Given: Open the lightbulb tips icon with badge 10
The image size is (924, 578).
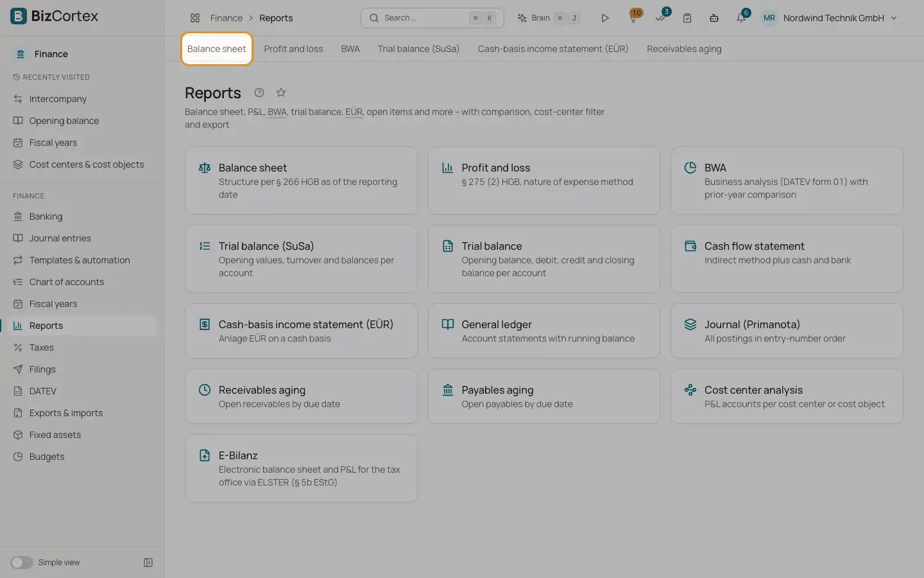Looking at the screenshot, I should pos(634,17).
